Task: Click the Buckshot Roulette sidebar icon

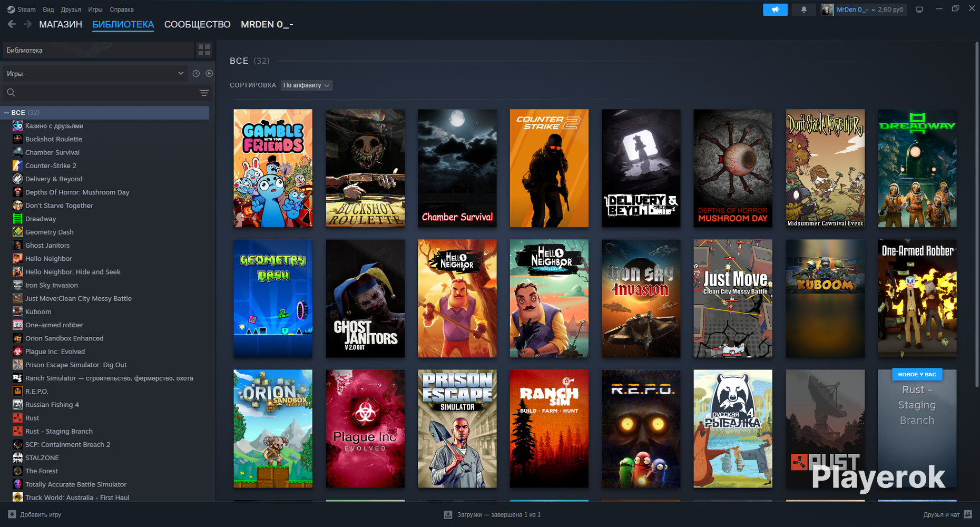Action: pos(17,139)
